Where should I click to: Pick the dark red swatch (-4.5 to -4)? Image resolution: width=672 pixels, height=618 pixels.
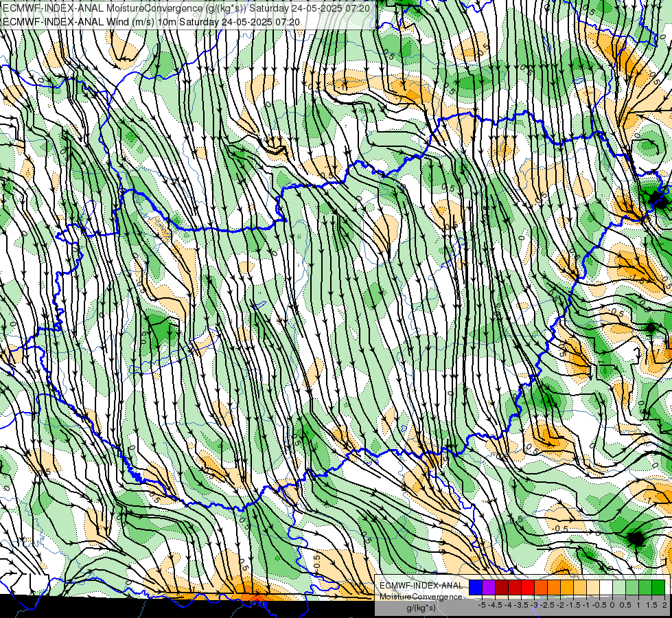(x=502, y=587)
